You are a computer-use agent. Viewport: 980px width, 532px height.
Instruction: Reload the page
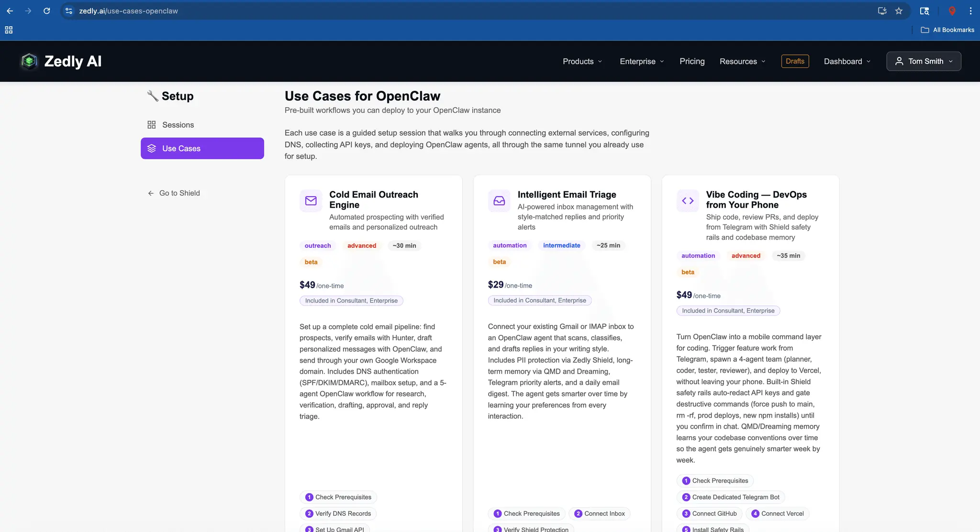click(46, 11)
